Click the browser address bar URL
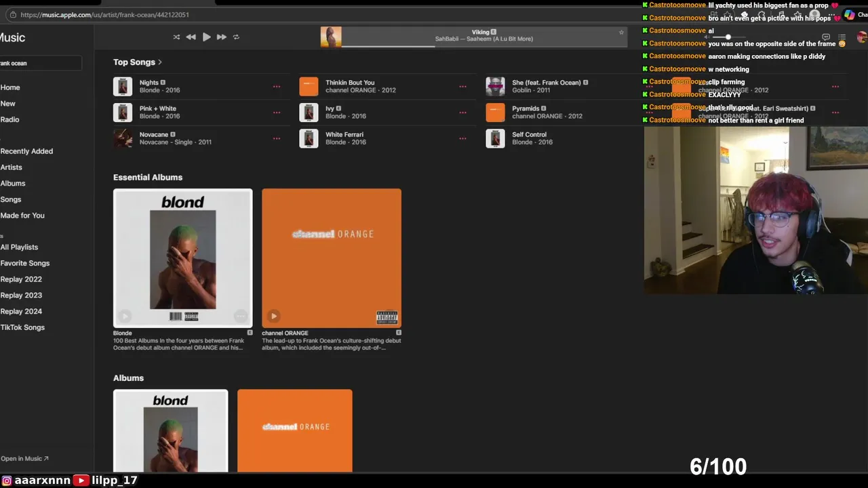This screenshot has height=488, width=868. 105,14
